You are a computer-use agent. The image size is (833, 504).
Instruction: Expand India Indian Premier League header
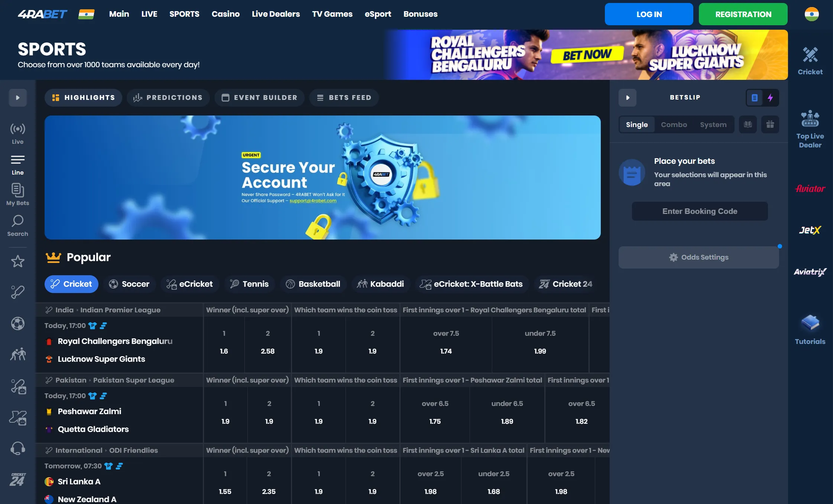(x=119, y=310)
